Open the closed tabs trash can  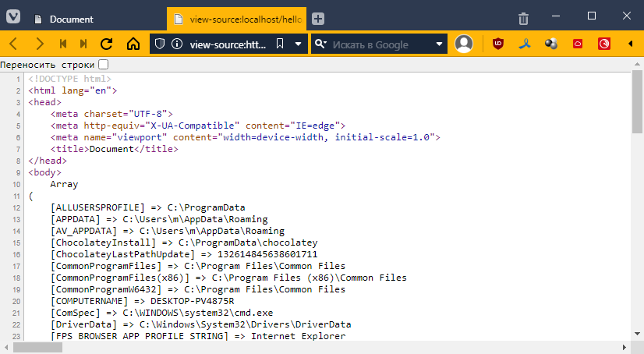coord(524,18)
